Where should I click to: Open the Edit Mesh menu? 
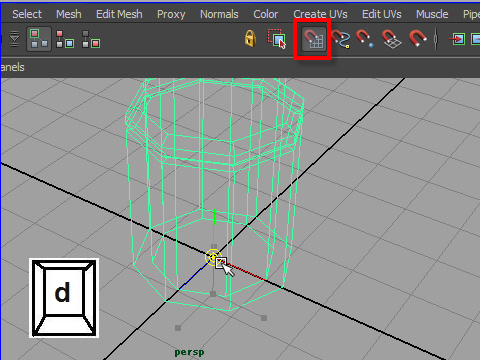coord(119,14)
